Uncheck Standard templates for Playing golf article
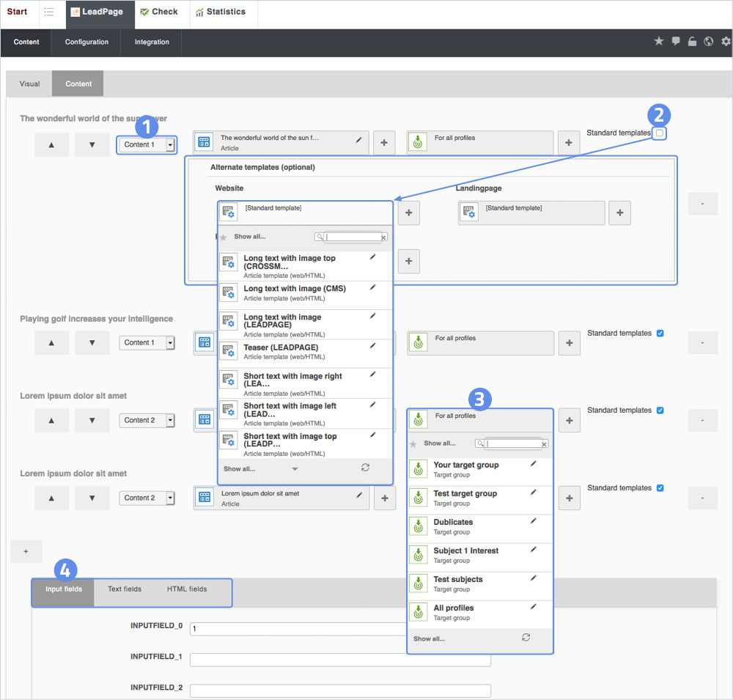Image resolution: width=733 pixels, height=700 pixels. (x=660, y=333)
